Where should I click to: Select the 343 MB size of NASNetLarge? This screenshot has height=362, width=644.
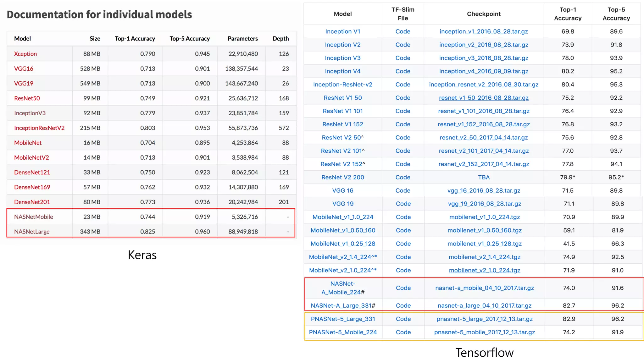coord(90,232)
